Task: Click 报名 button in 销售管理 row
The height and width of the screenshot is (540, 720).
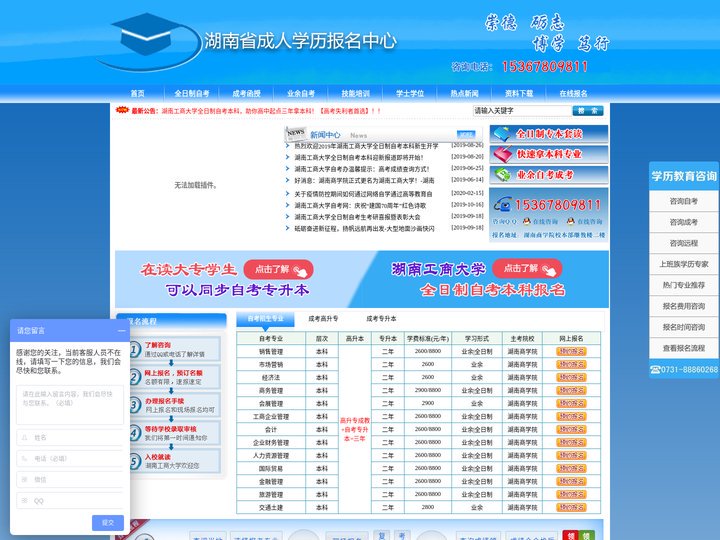Action: tap(571, 351)
